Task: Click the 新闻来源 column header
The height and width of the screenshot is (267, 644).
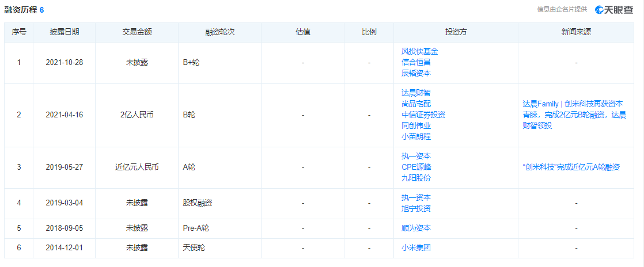Action: click(x=576, y=32)
